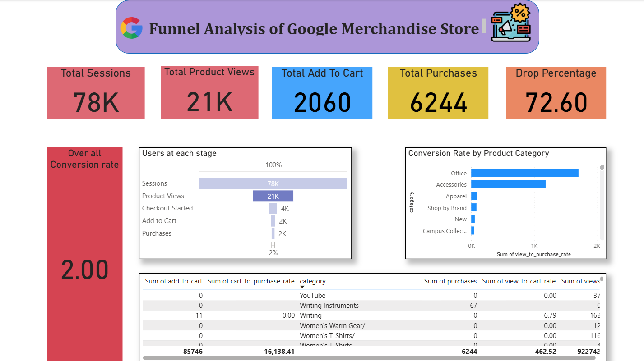The width and height of the screenshot is (644, 361).
Task: Click the marketing megaphone laptop icon
Action: pos(511,23)
